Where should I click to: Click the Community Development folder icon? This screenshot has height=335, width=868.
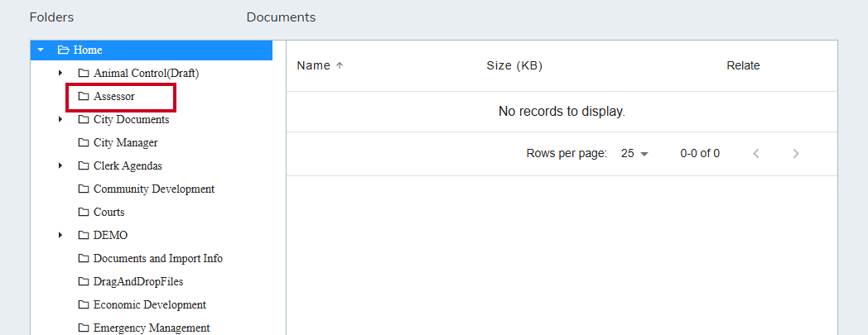[84, 189]
